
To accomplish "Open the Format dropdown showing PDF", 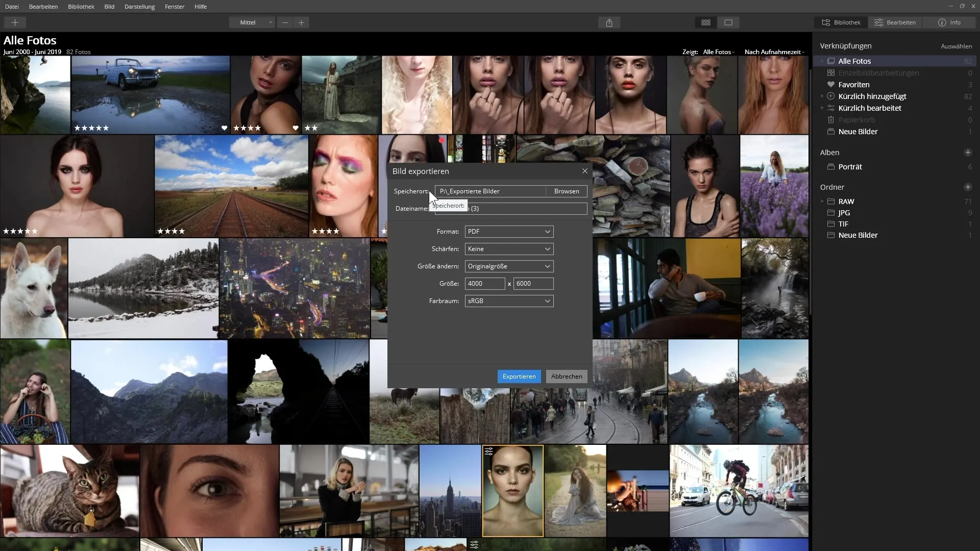I will (x=509, y=232).
